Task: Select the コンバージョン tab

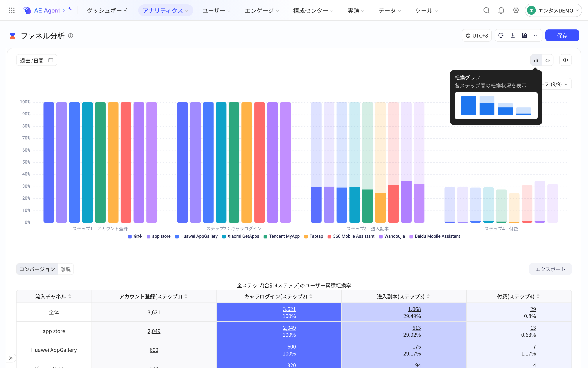Action: click(37, 269)
